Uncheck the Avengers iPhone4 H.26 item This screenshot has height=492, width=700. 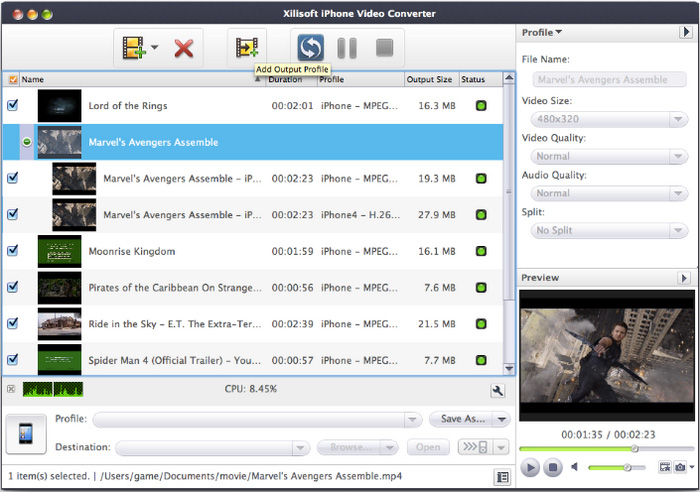point(13,214)
